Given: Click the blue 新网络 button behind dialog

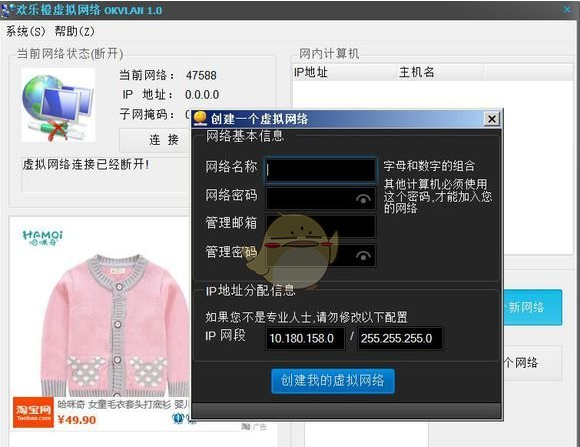Looking at the screenshot, I should click(x=533, y=307).
